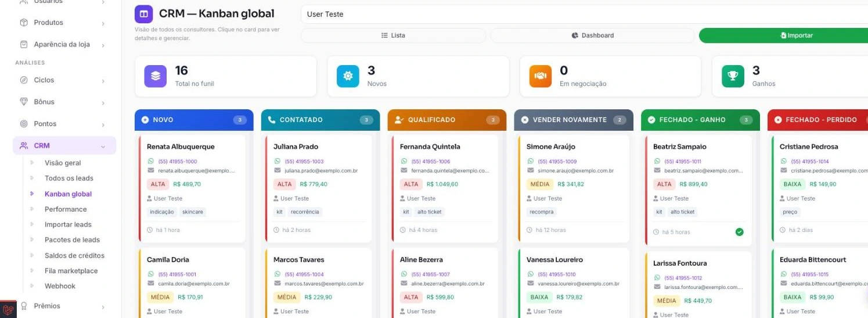The image size is (868, 318).
Task: Click the Ganhos trophy icon
Action: pyautogui.click(x=733, y=76)
